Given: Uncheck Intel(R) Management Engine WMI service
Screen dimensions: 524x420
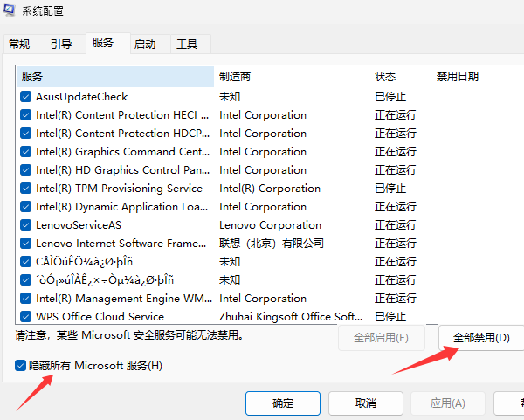Looking at the screenshot, I should (25, 299).
